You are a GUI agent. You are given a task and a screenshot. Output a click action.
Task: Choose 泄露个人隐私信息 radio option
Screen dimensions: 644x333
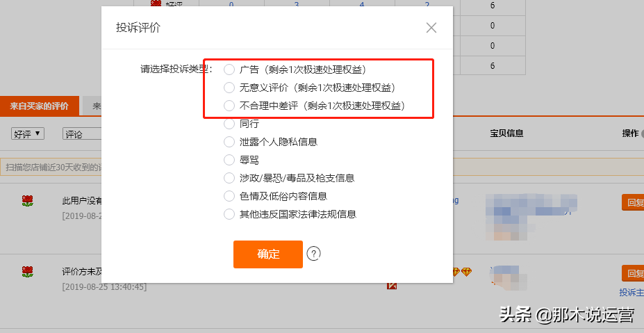click(229, 142)
